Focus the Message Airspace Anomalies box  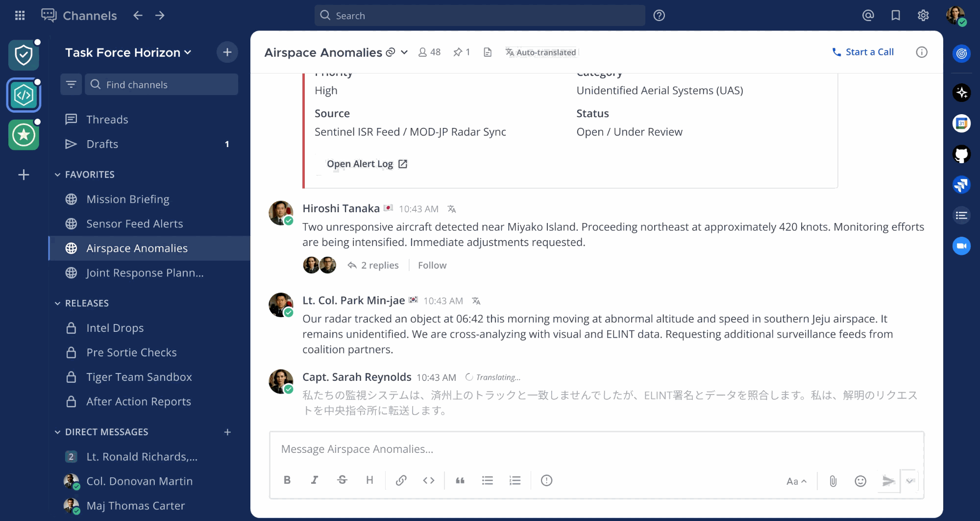(x=596, y=449)
